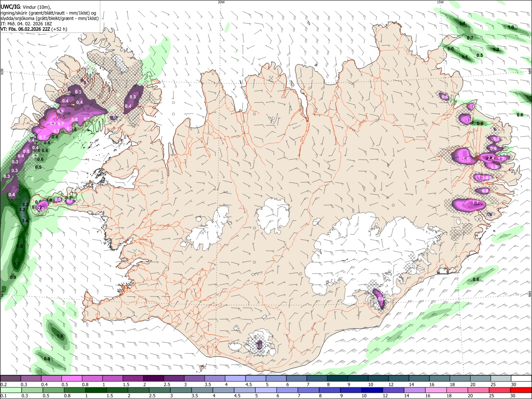
Task: Click the '20W' longitude label
Action: [x=221, y=2]
